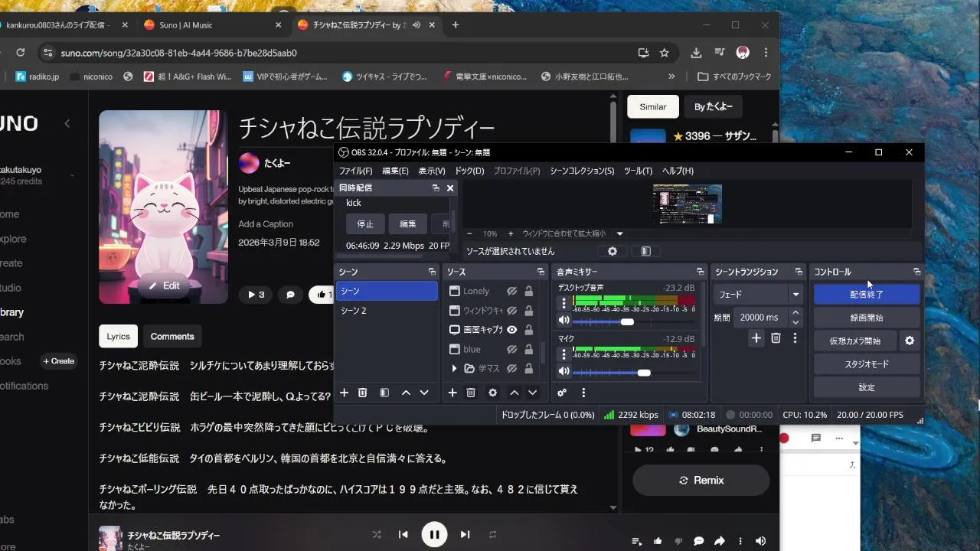Show the Lonely source with eye icon
980x551 pixels.
(512, 291)
